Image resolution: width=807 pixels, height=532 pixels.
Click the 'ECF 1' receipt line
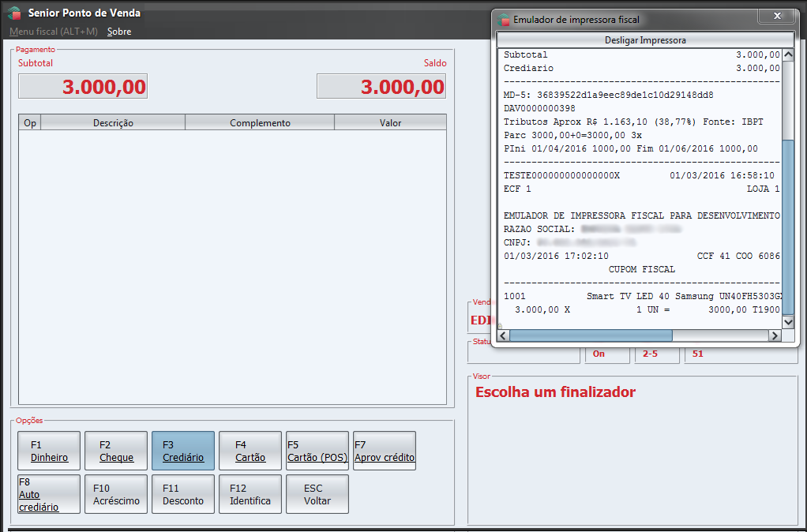pos(642,189)
